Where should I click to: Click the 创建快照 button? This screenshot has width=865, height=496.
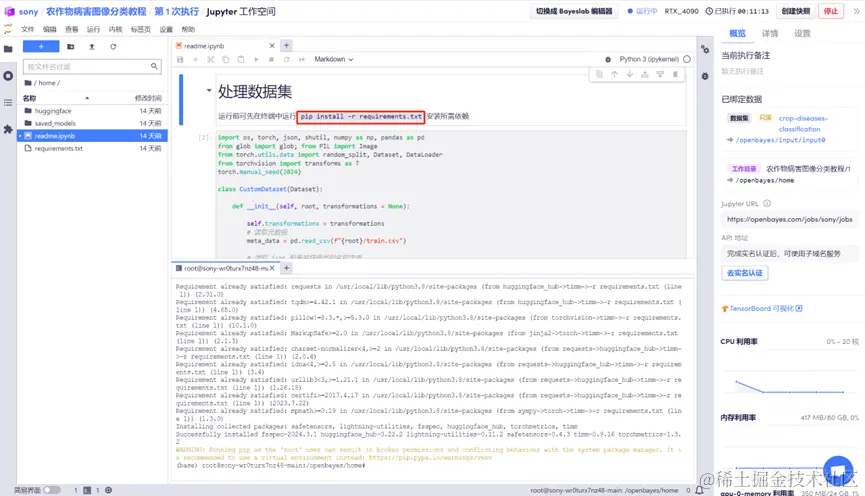[795, 11]
